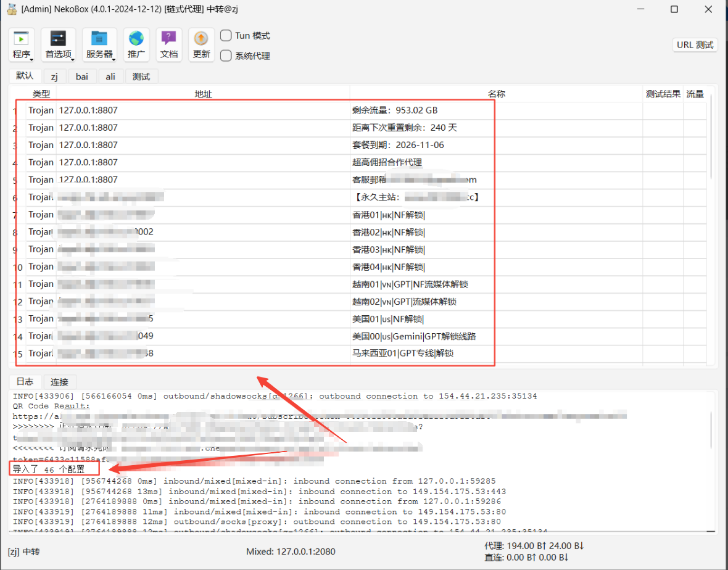Toggle the 系统代理 system proxy checkbox
This screenshot has width=728, height=570.
point(226,56)
